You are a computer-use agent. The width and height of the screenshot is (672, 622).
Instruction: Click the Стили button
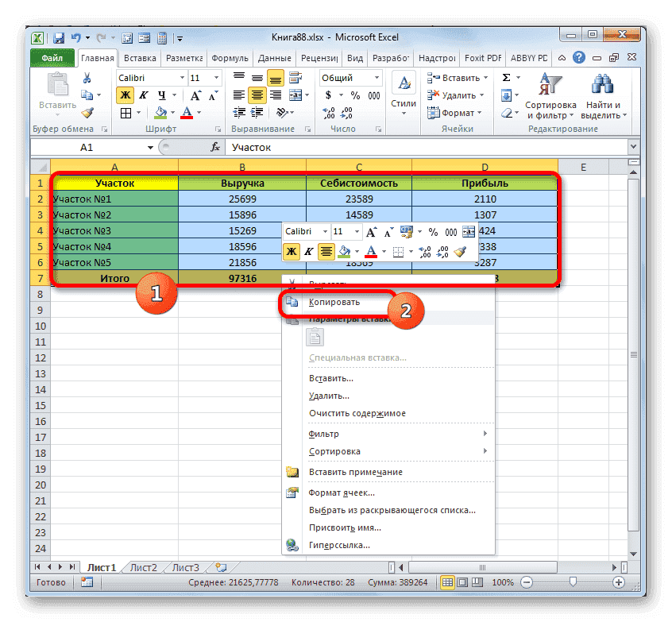(x=403, y=93)
